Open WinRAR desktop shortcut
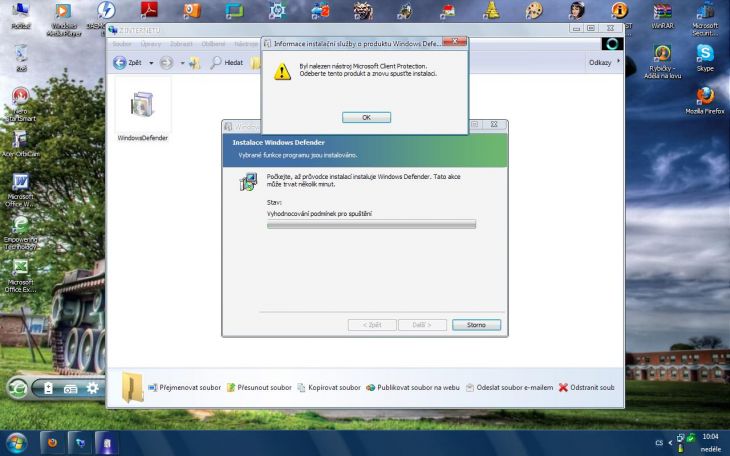Screen dimensions: 730x456 point(662,16)
